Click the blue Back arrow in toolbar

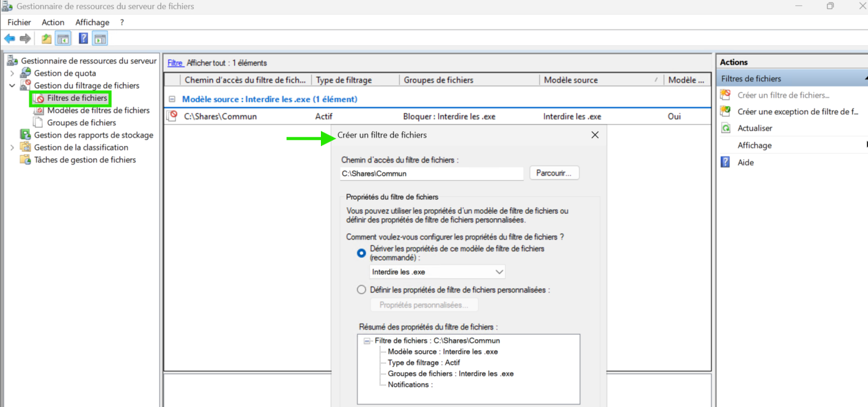point(10,39)
